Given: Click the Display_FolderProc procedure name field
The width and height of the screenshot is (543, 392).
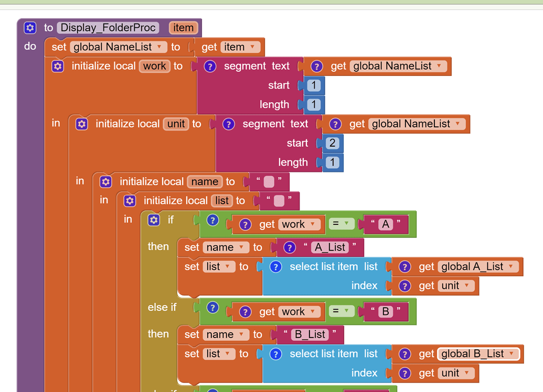Looking at the screenshot, I should 108,28.
